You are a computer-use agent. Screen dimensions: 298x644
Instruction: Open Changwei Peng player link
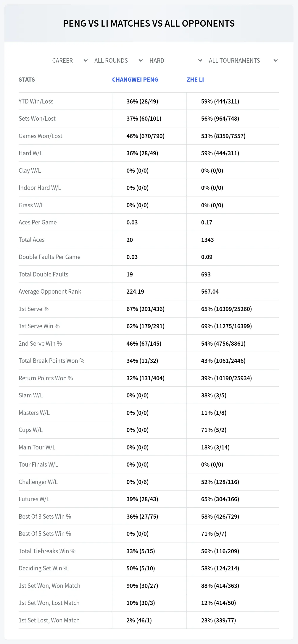[135, 80]
